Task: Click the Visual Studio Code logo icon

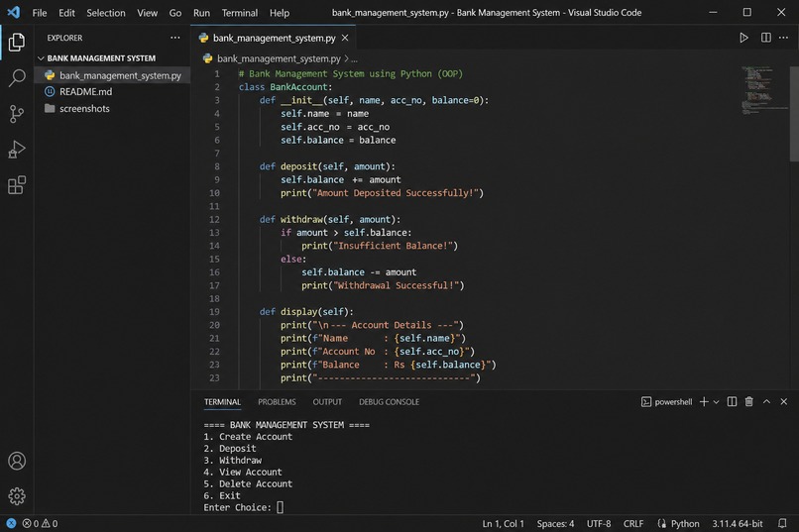Action: [14, 12]
